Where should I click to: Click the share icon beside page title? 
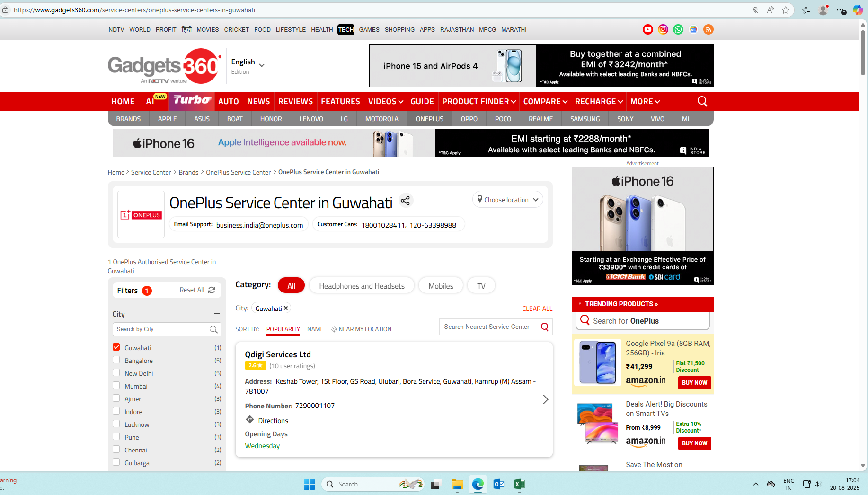pyautogui.click(x=405, y=201)
